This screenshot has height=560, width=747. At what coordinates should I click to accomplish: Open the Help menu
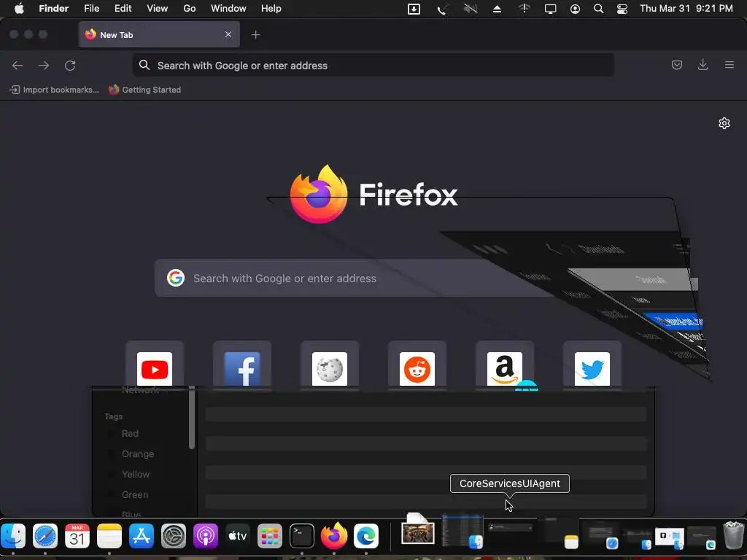(271, 9)
